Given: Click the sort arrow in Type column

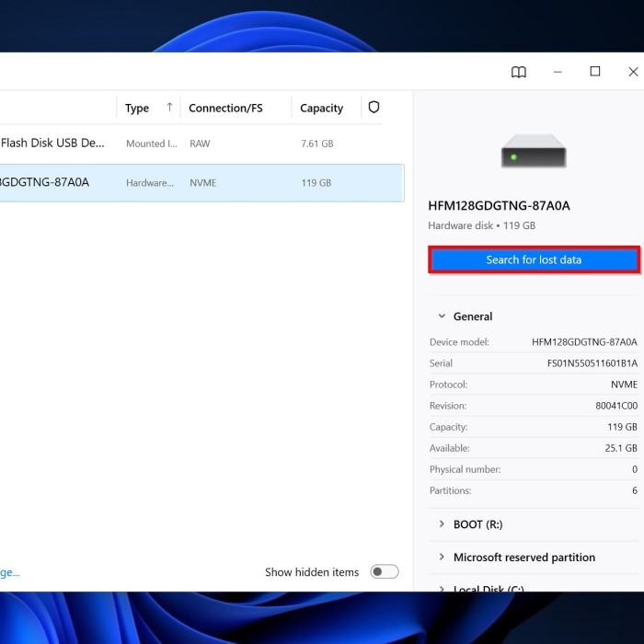Looking at the screenshot, I should 169,108.
